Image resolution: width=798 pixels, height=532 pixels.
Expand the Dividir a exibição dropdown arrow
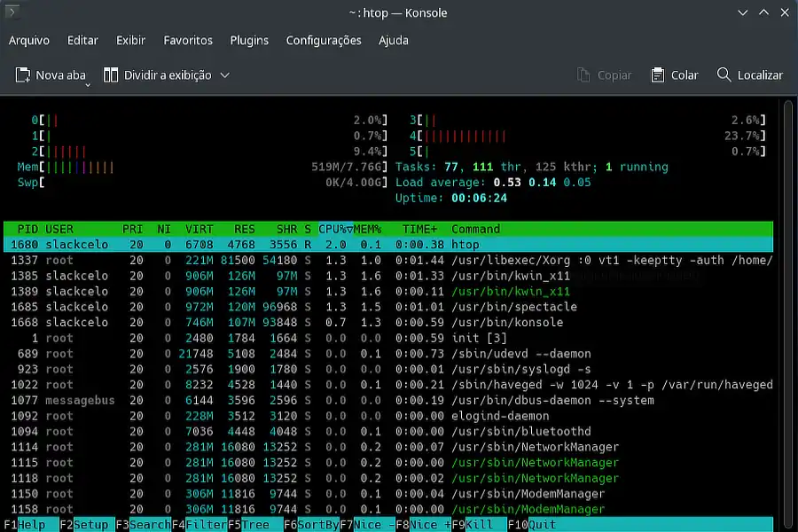(225, 75)
